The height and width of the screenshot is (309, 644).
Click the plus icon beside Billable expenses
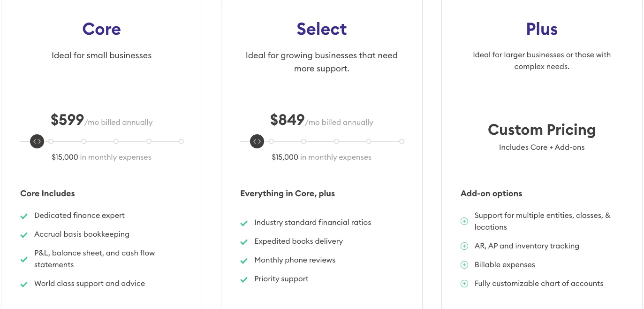coord(464,265)
